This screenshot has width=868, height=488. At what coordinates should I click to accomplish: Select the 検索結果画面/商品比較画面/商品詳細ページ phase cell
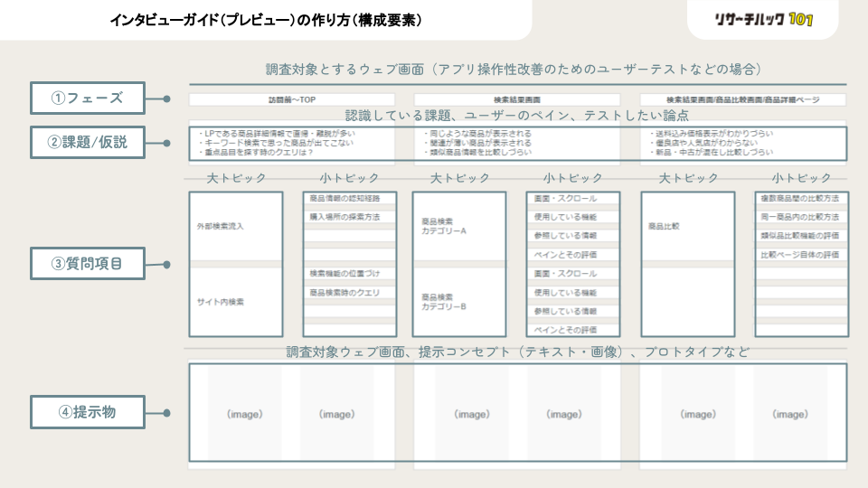click(743, 99)
